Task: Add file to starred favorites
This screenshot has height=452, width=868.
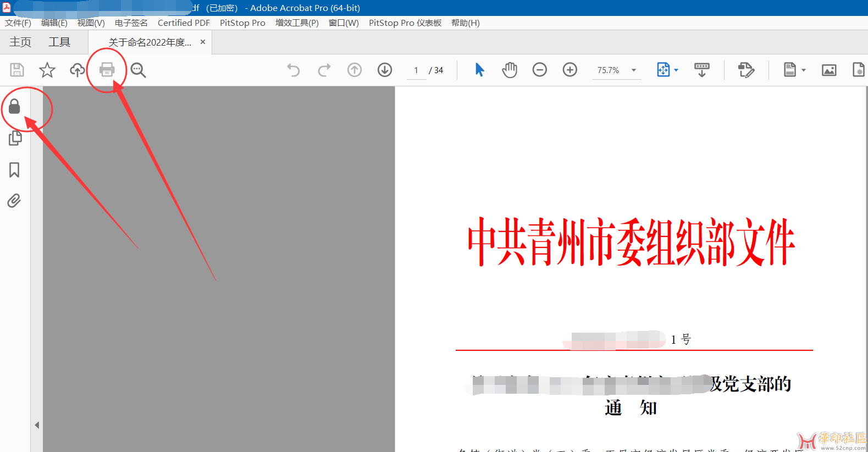Action: point(47,70)
